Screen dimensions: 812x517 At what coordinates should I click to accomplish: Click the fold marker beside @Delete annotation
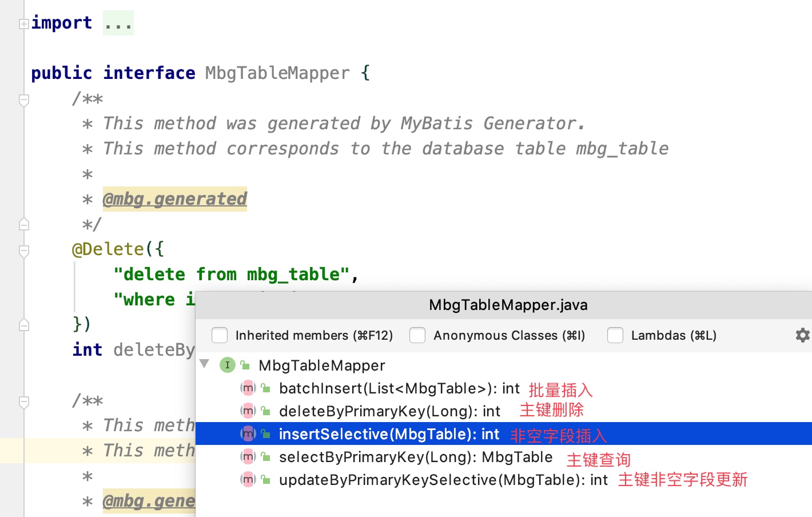[24, 250]
